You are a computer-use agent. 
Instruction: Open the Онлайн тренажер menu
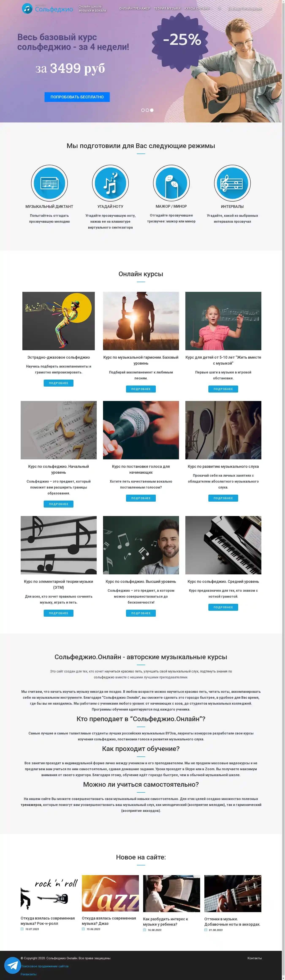click(134, 8)
